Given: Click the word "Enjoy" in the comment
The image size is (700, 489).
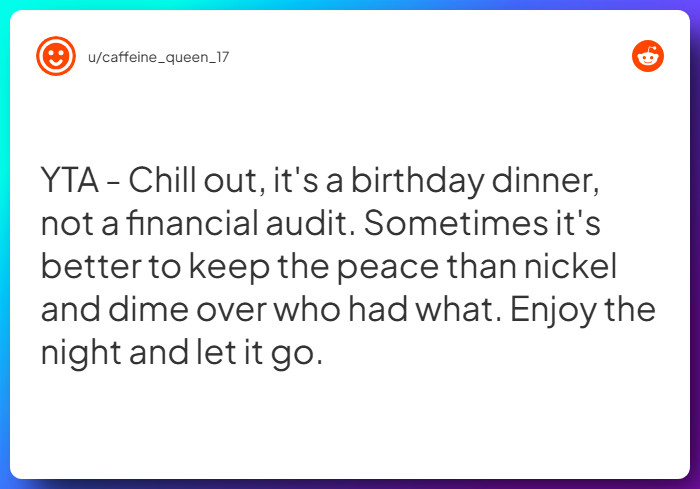Looking at the screenshot, I should click(x=553, y=310).
